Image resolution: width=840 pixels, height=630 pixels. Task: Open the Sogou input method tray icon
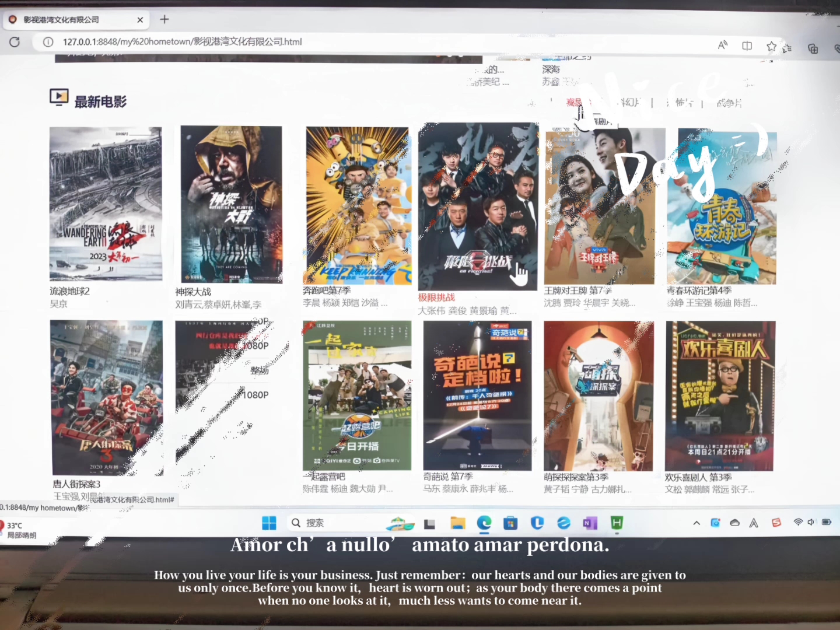coord(776,523)
